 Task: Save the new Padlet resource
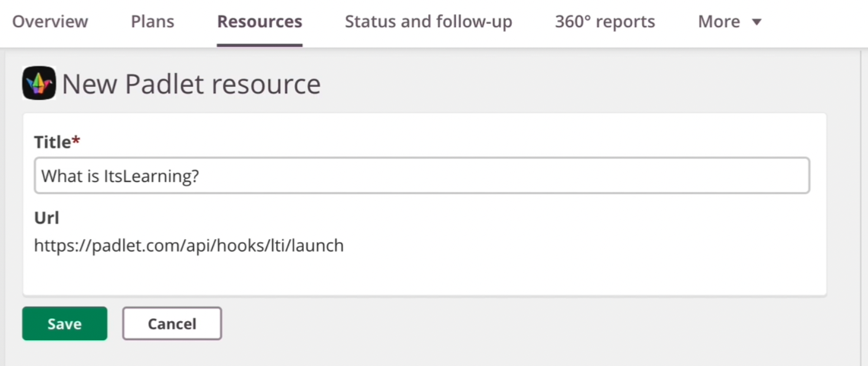tap(65, 323)
